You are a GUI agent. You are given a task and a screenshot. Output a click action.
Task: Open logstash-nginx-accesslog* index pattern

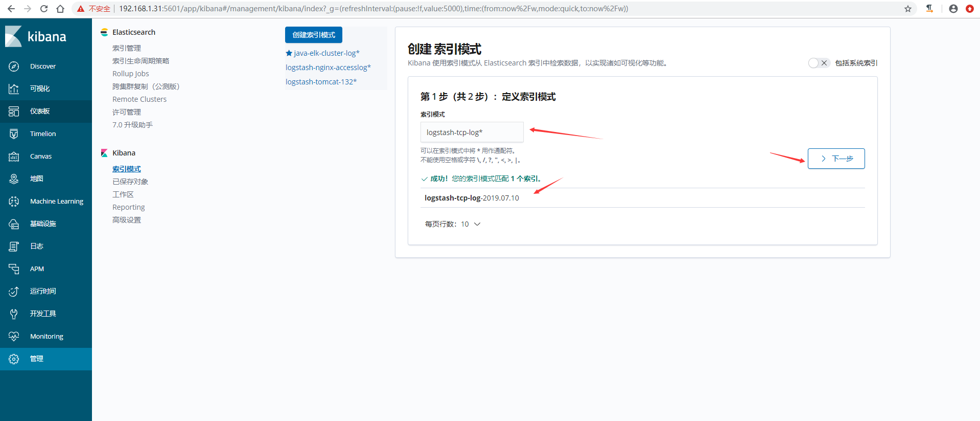tap(328, 68)
